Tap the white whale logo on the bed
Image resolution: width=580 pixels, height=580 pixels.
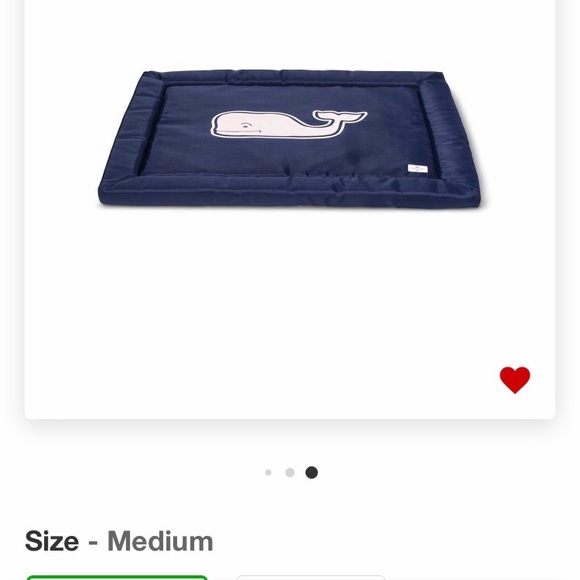point(289,124)
